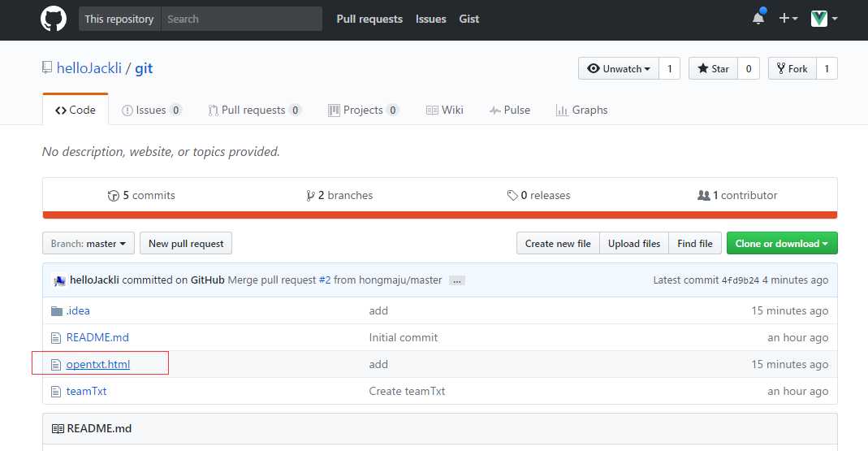Expand the commit message ellipsis
The height and width of the screenshot is (451, 868).
point(457,280)
